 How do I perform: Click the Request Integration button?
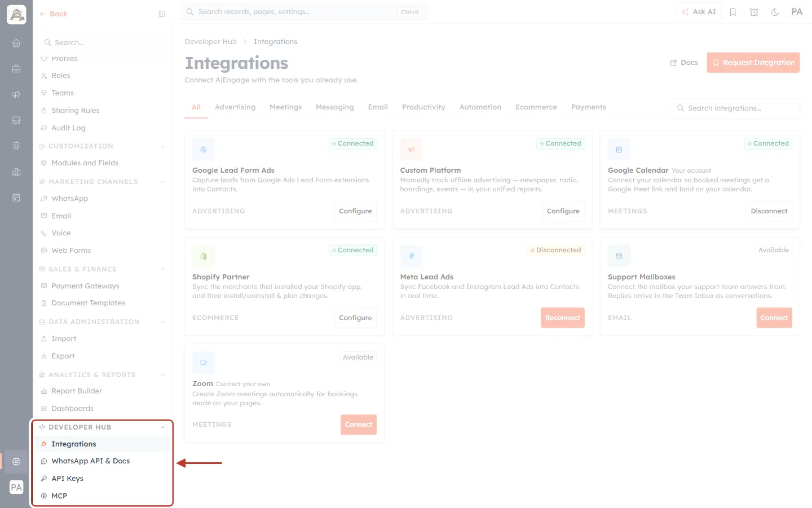(753, 63)
